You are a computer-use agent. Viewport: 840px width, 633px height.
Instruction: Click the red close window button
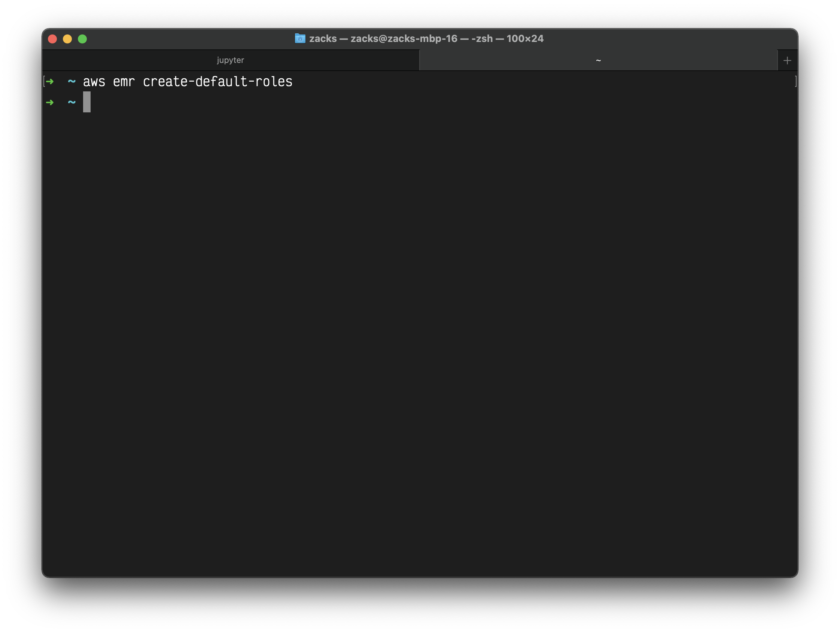pos(52,39)
